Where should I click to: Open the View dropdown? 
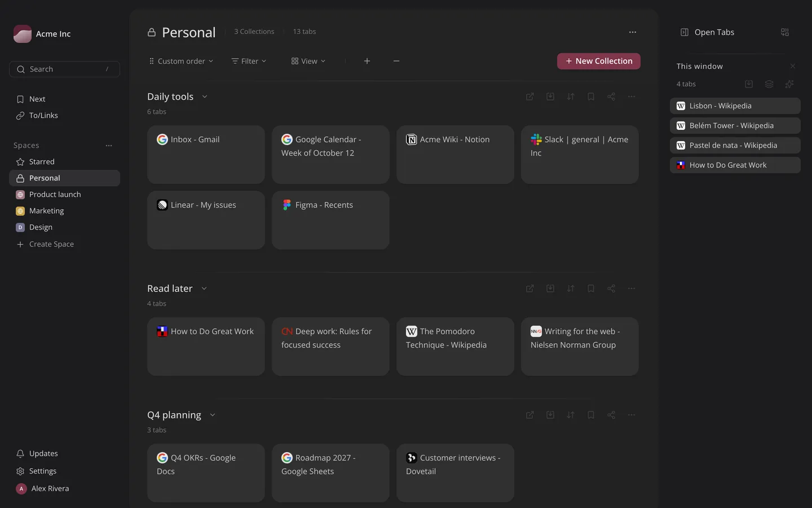[x=308, y=61]
